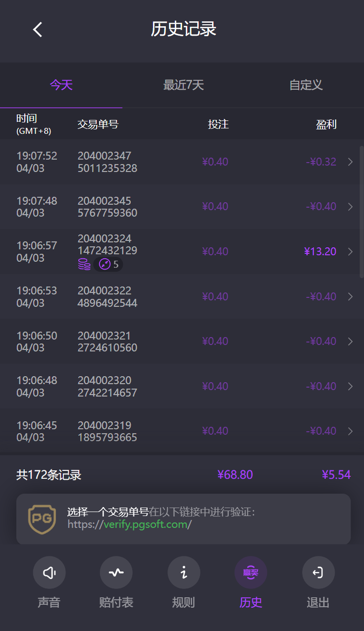Select the 历史 history icon
Viewport: 364px width, 631px height.
(x=251, y=573)
